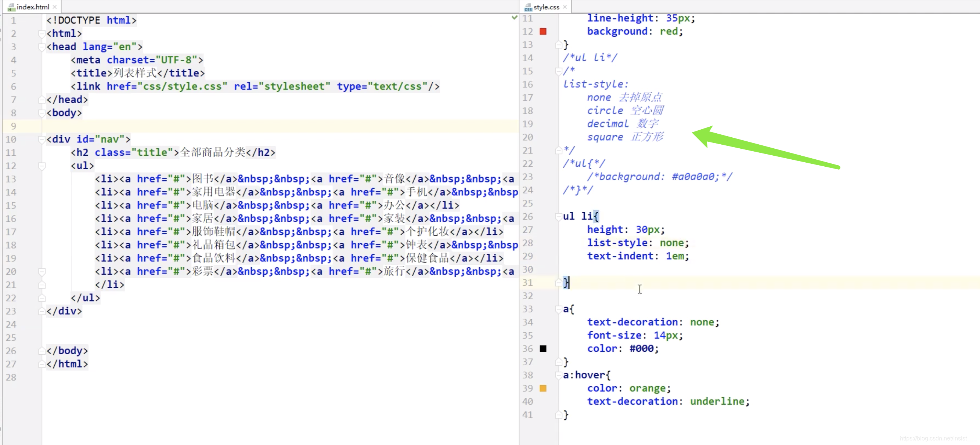The height and width of the screenshot is (445, 980).
Task: Click 'text-decoration: none;' on line 34
Action: point(653,322)
